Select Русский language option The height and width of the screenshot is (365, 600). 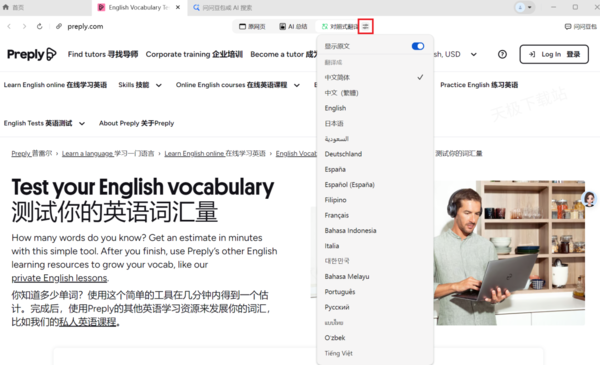375,307
